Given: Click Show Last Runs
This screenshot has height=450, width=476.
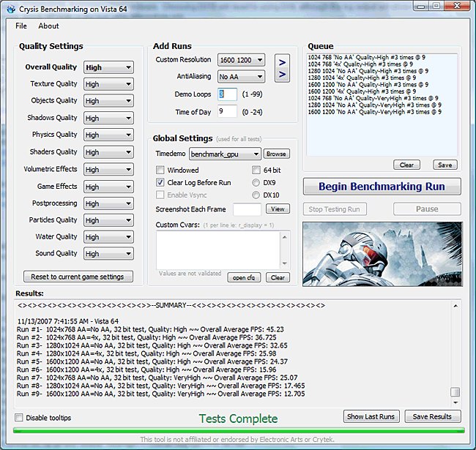Looking at the screenshot, I should click(371, 416).
